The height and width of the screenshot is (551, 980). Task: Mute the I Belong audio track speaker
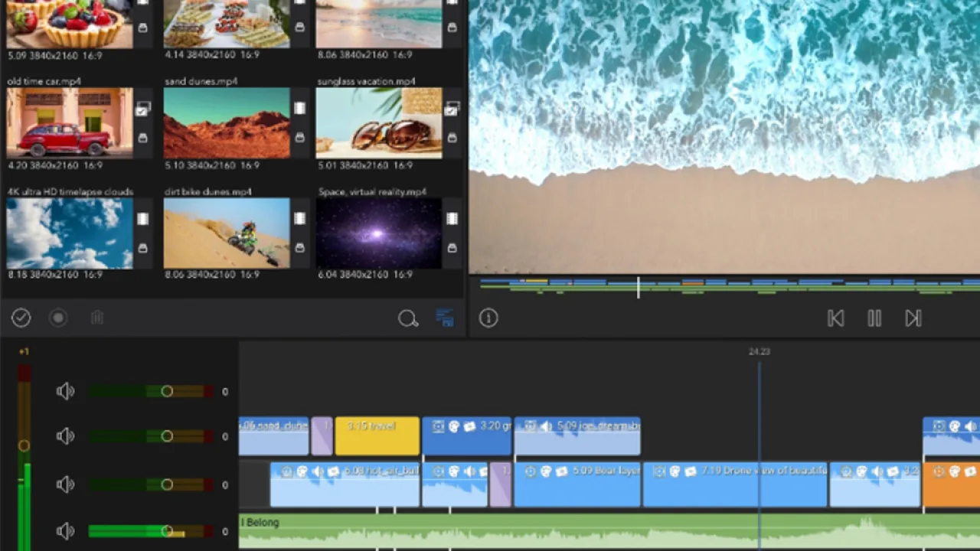coord(65,531)
